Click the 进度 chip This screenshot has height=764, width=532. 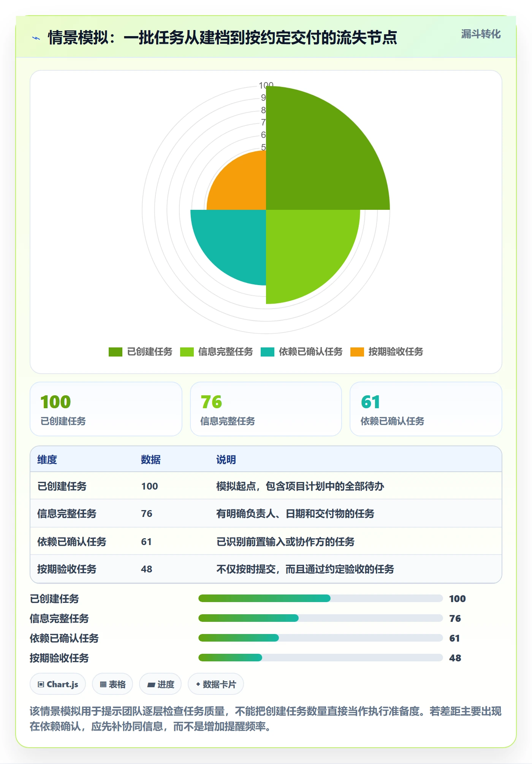[x=160, y=684]
